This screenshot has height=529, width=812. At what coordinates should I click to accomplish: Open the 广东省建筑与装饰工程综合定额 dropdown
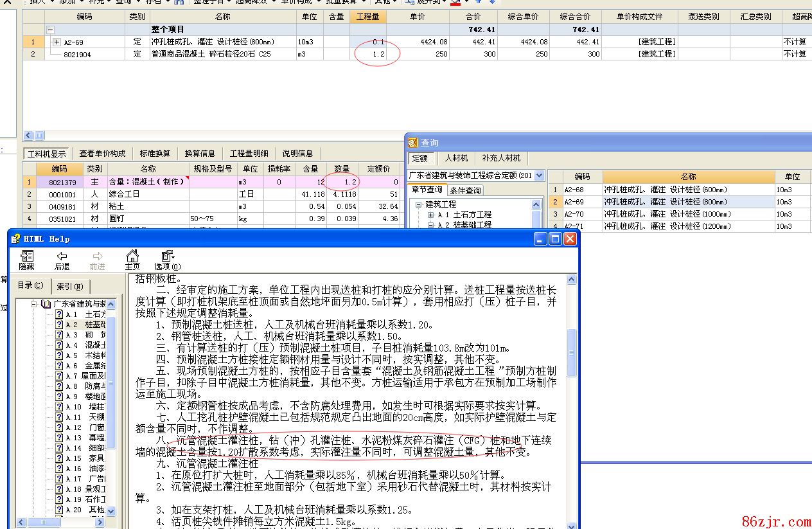pos(538,175)
